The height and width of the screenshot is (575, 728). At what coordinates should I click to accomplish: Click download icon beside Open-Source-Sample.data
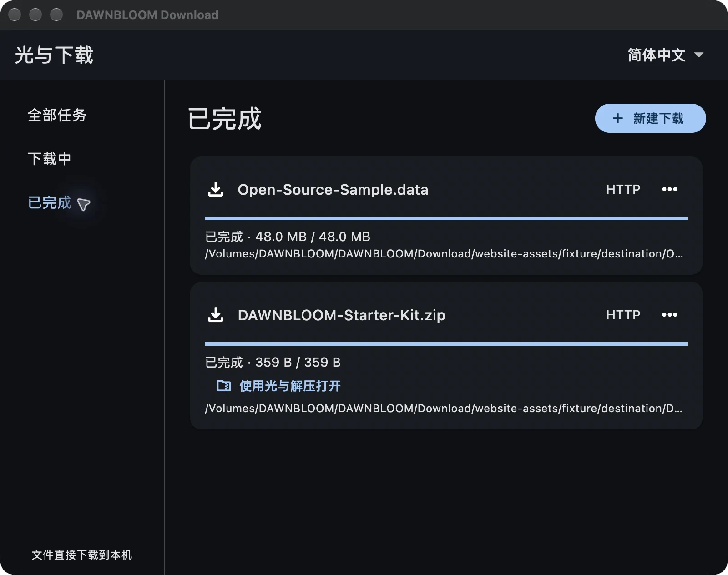pyautogui.click(x=216, y=189)
